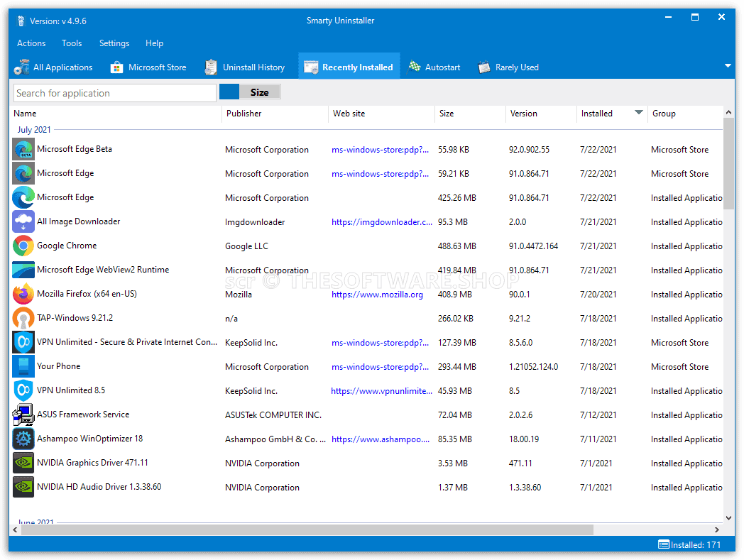
Task: Select the Google Chrome row name
Action: coord(67,246)
